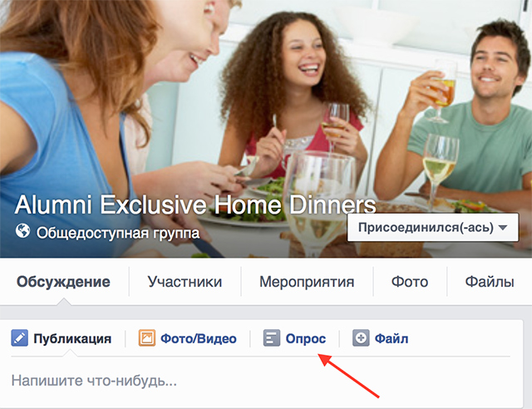Open the Файлы tab
This screenshot has width=532, height=409.
[490, 282]
